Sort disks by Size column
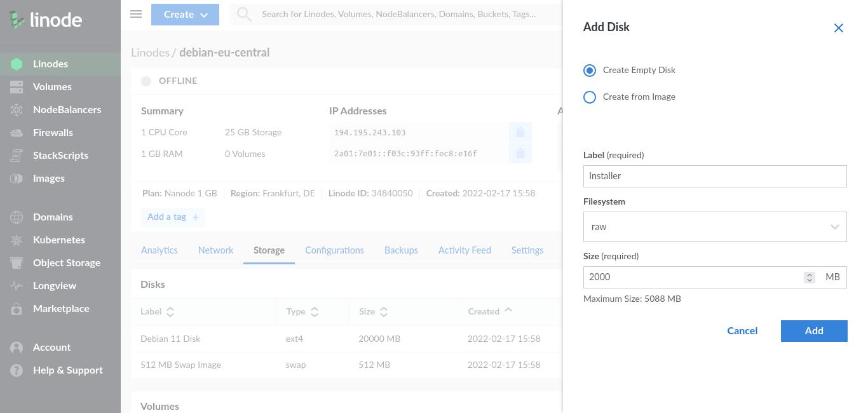868x413 pixels. tap(373, 311)
